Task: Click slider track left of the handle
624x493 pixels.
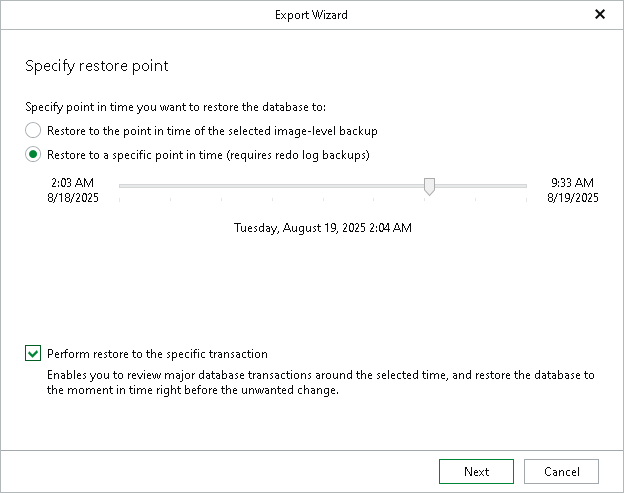Action: (271, 186)
